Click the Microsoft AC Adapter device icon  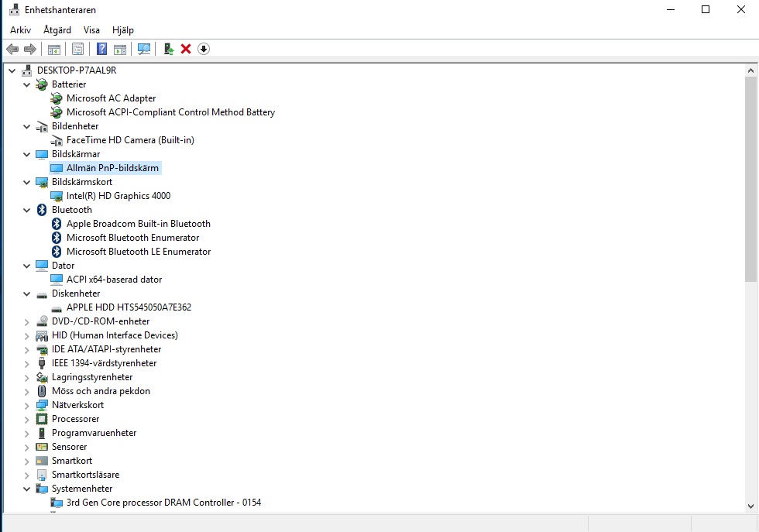click(57, 98)
